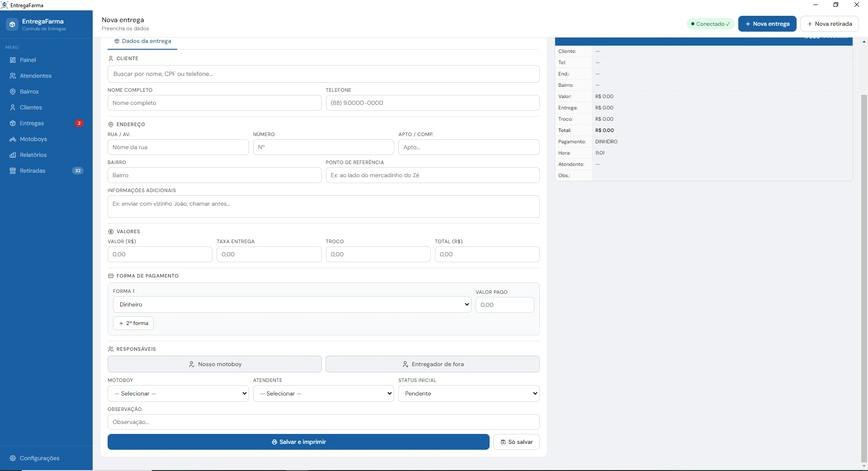The width and height of the screenshot is (868, 471).
Task: Click the scrollbar up arrow
Action: tap(864, 42)
